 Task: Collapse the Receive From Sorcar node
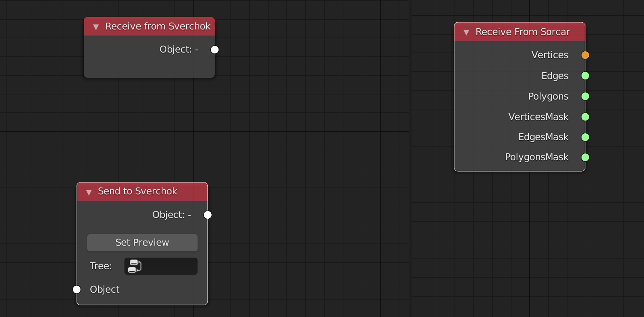coord(466,32)
